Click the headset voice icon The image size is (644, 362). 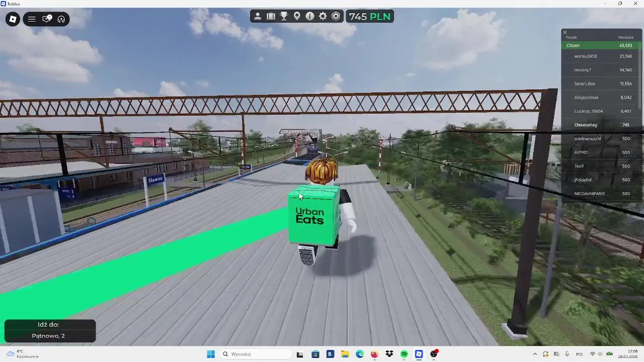(x=61, y=19)
